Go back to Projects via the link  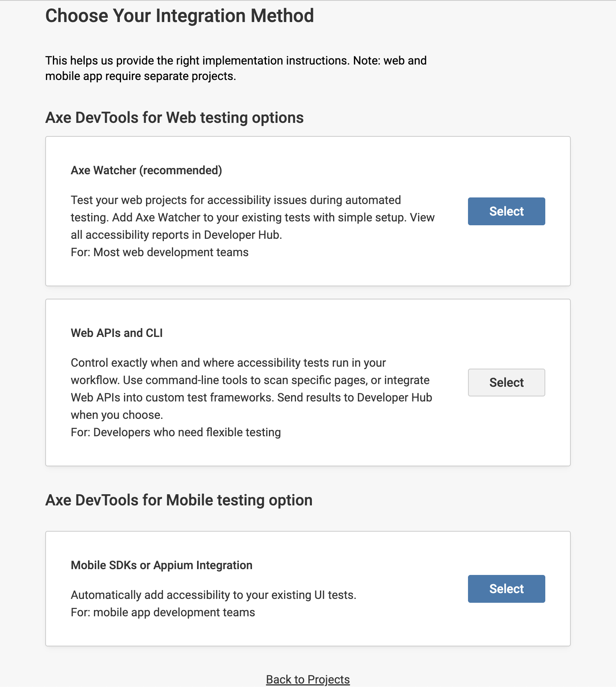(x=308, y=679)
